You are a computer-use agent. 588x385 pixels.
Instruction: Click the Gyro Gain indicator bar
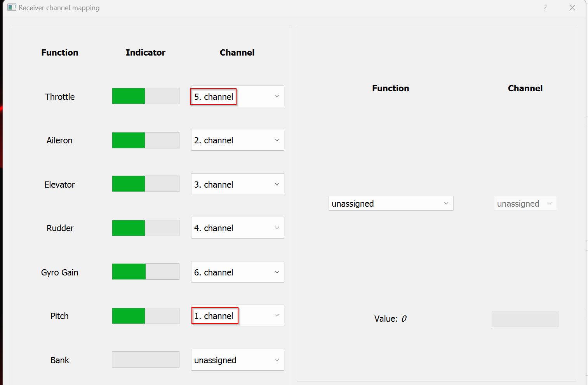click(146, 272)
